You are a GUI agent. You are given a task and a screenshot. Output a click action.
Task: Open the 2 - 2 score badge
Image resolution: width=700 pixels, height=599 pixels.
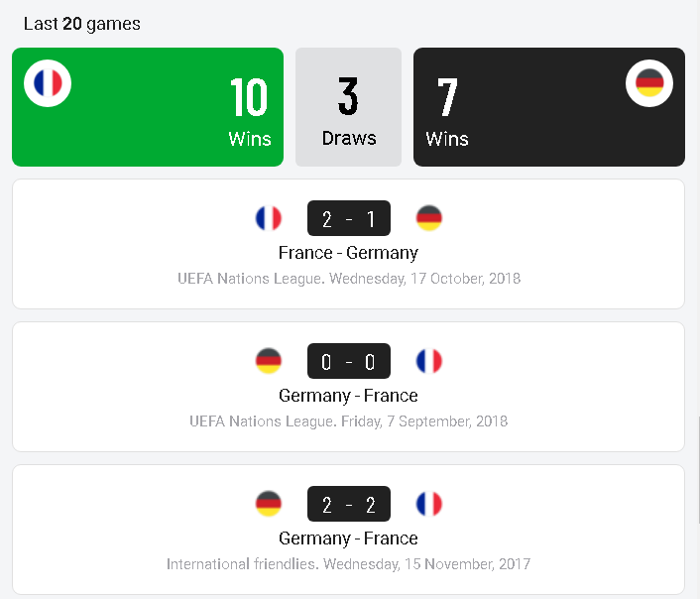click(349, 504)
